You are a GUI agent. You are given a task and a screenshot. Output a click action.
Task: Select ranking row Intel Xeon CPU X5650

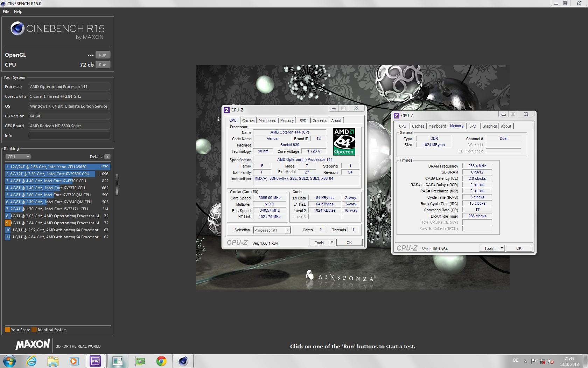point(57,167)
